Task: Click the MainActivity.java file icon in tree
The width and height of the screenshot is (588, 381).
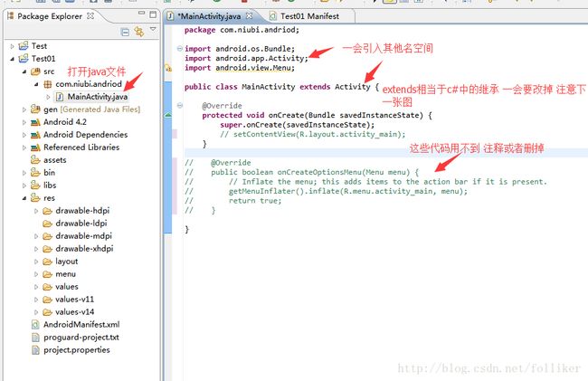Action: click(59, 97)
